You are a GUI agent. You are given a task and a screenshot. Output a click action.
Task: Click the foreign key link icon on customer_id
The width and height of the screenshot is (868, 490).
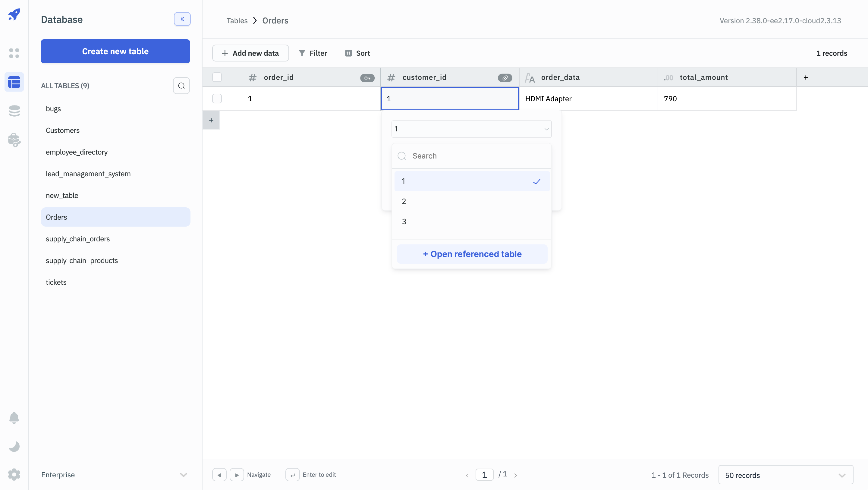[x=505, y=78]
